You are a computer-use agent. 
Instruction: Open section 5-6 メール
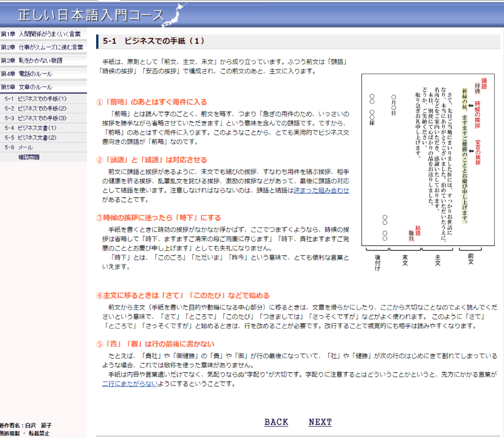pos(19,147)
